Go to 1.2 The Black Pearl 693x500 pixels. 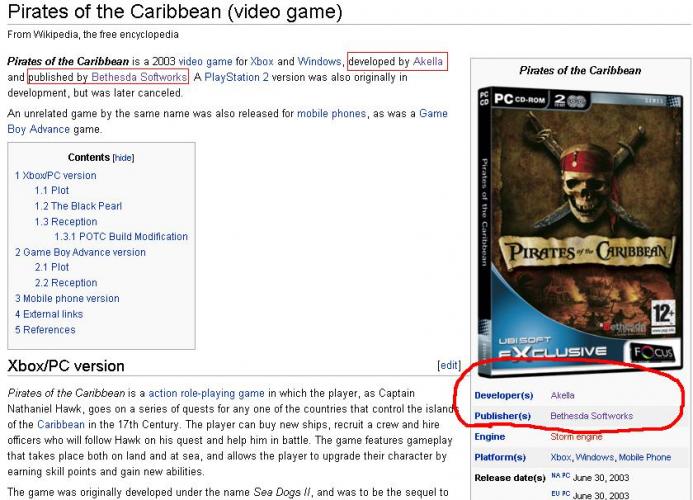point(78,206)
